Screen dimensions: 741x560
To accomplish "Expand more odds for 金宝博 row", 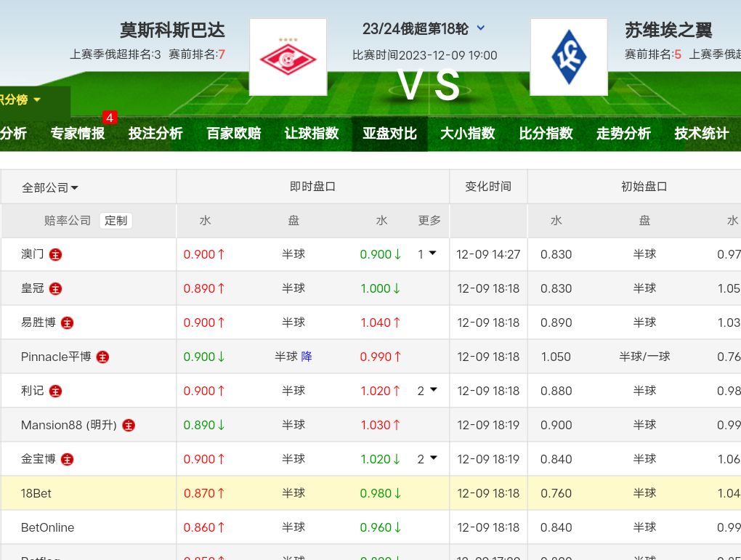I will coord(428,459).
